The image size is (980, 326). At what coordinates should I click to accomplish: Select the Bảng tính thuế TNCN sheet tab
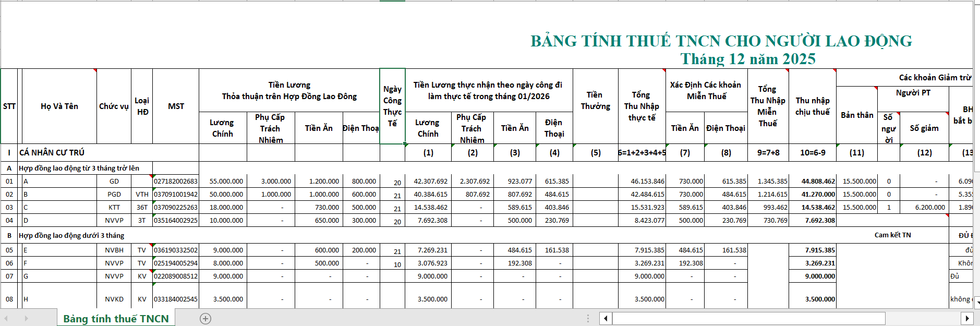(x=116, y=319)
